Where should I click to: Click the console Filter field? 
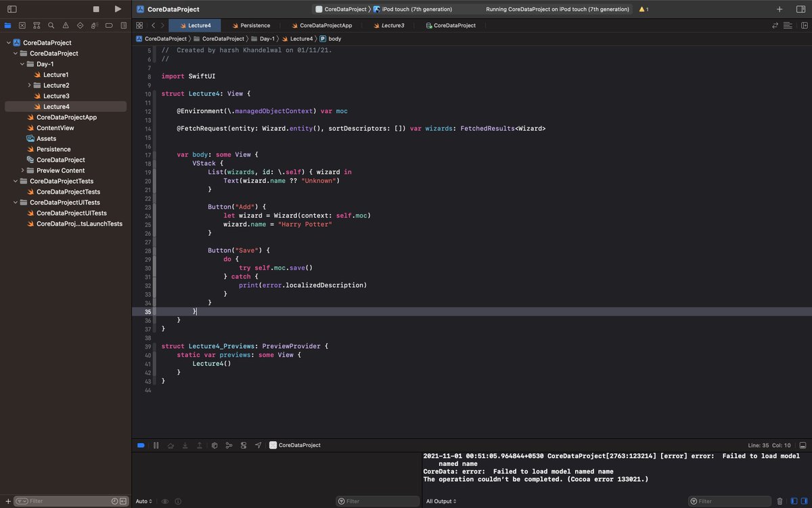pyautogui.click(x=729, y=501)
